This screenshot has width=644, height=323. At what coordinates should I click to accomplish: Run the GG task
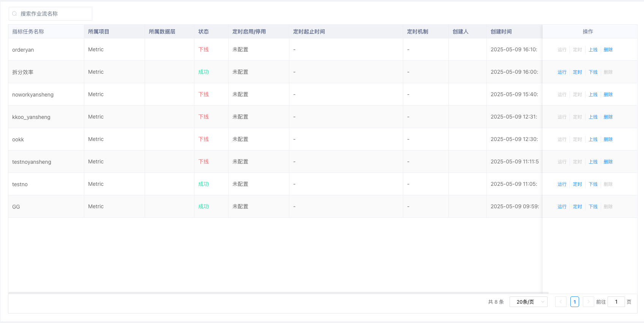pos(562,207)
